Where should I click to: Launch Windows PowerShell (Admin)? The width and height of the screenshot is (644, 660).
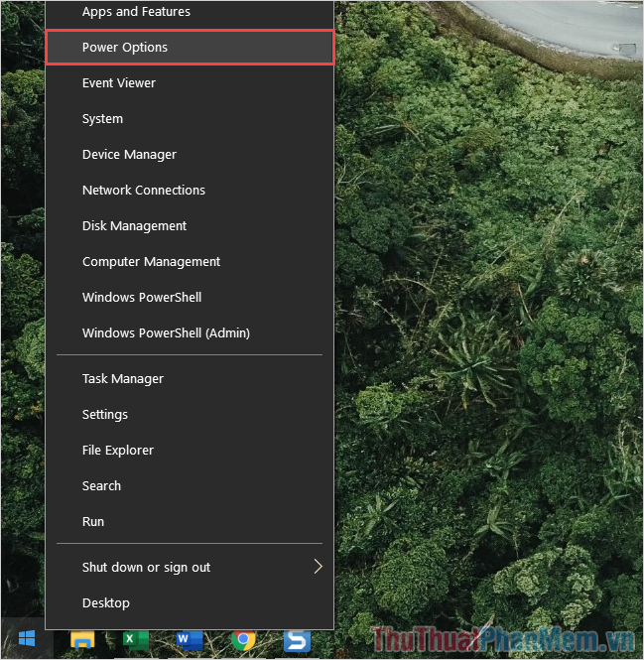coord(190,333)
